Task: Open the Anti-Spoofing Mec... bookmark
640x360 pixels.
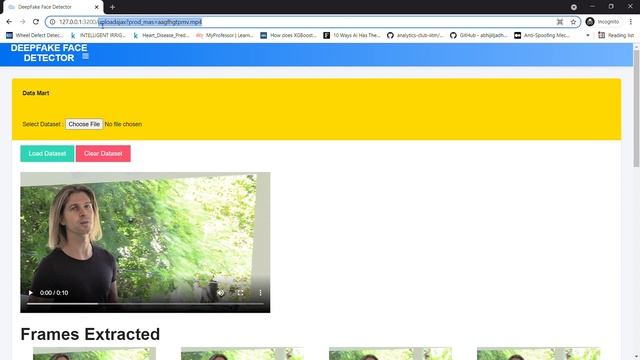Action: click(x=542, y=36)
